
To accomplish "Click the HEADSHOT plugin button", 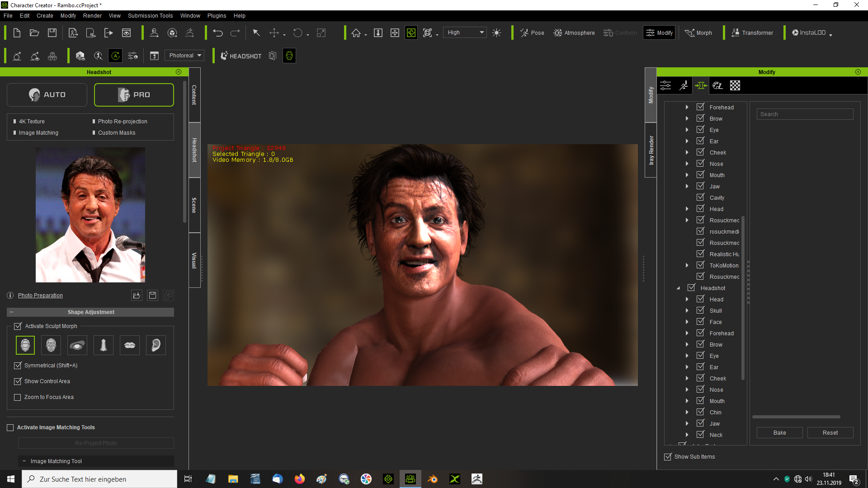I will point(241,56).
